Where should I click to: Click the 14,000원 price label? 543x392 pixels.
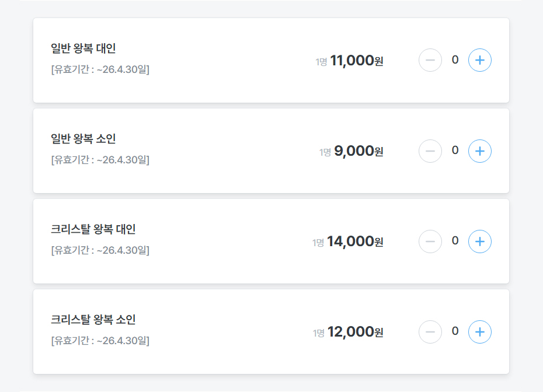(355, 242)
